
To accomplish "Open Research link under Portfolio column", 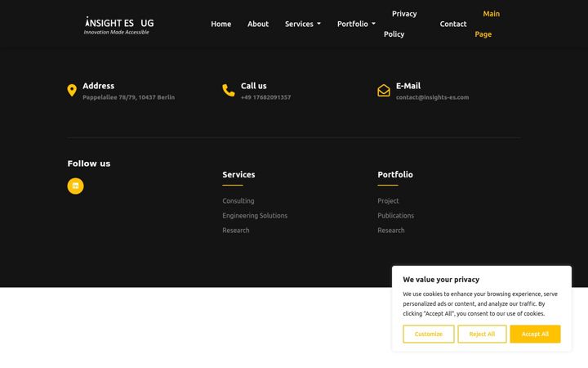I will click(x=390, y=230).
